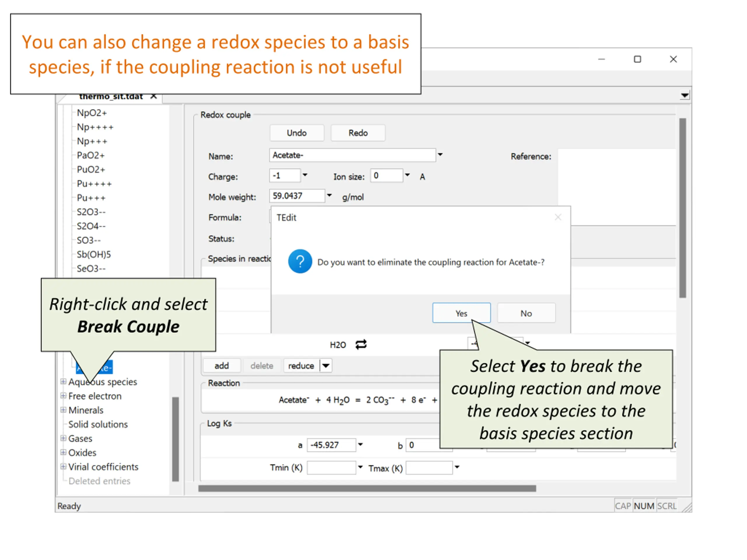Image resolution: width=747 pixels, height=560 pixels.
Task: Open the Ion size dropdown arrow
Action: pos(407,175)
